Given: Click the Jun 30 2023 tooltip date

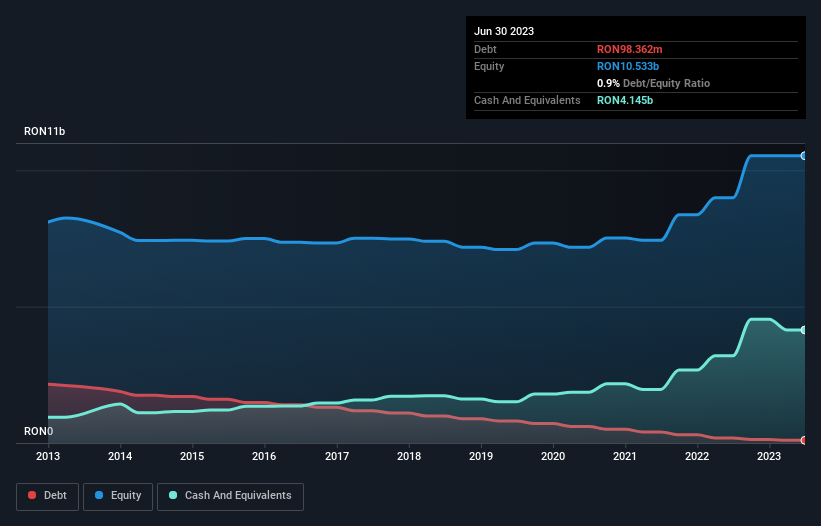Looking at the screenshot, I should click(x=504, y=31).
